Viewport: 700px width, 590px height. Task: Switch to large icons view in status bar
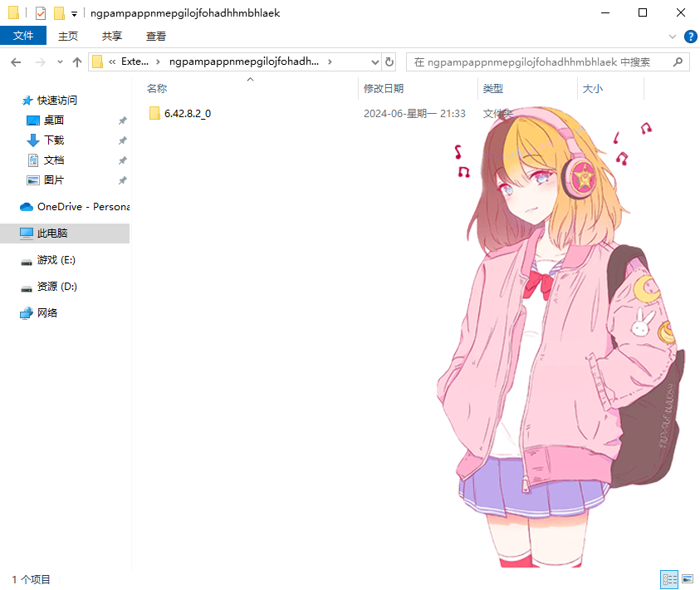(x=688, y=579)
